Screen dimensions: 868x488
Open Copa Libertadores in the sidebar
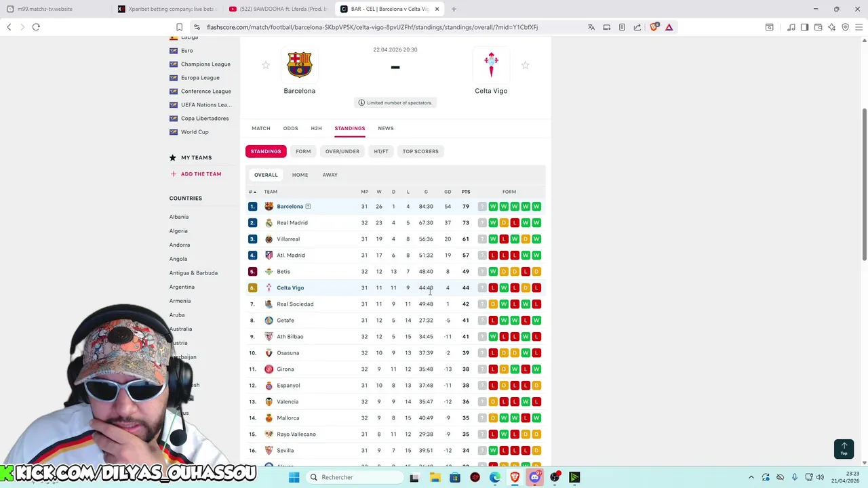pos(205,119)
